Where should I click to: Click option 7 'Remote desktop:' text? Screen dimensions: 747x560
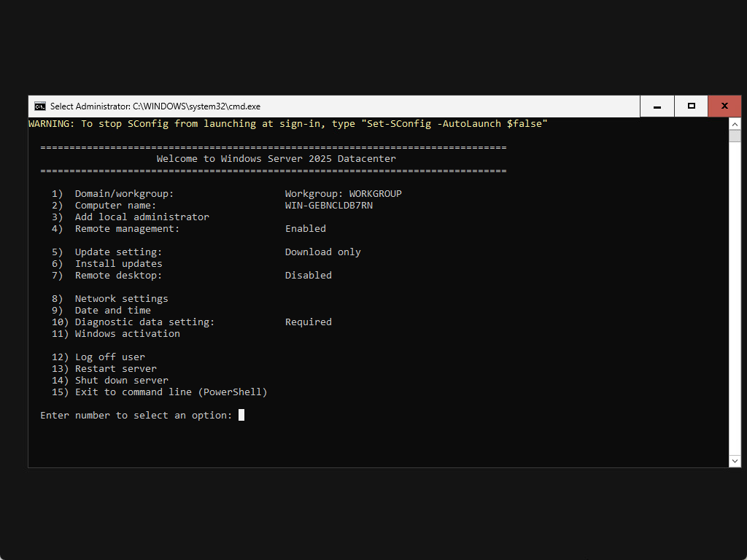119,275
